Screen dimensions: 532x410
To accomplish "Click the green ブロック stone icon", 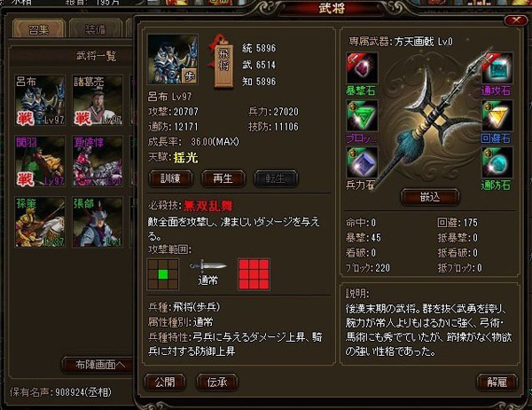I will click(362, 116).
